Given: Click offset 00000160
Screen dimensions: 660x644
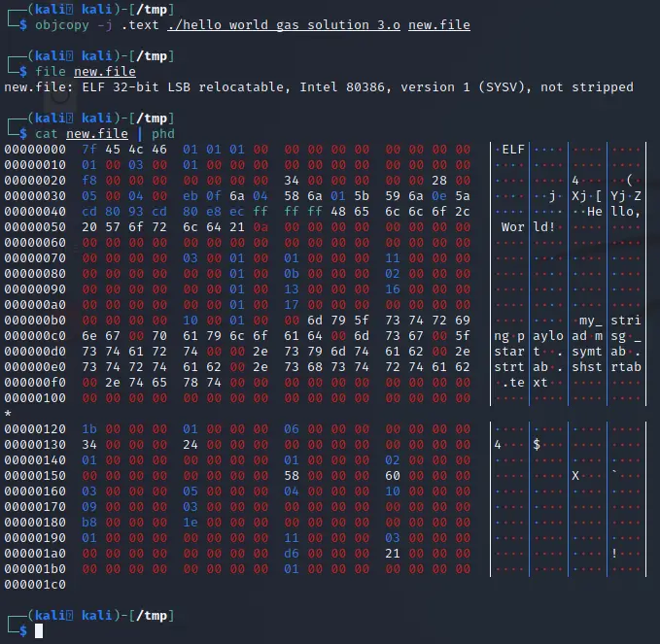Looking at the screenshot, I should click(x=35, y=491).
